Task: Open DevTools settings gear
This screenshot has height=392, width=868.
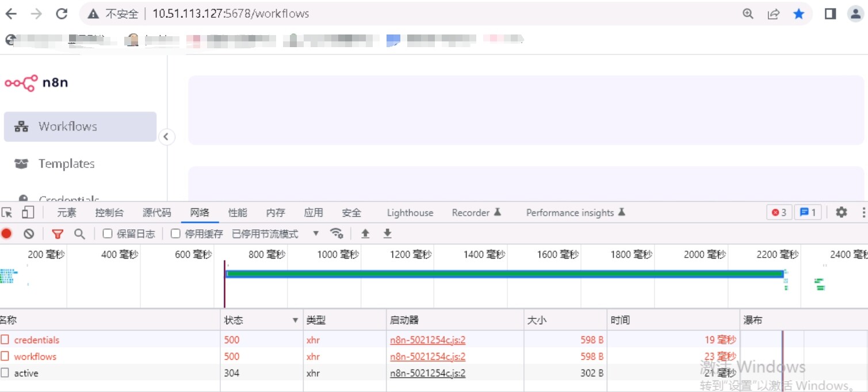Action: [x=841, y=212]
